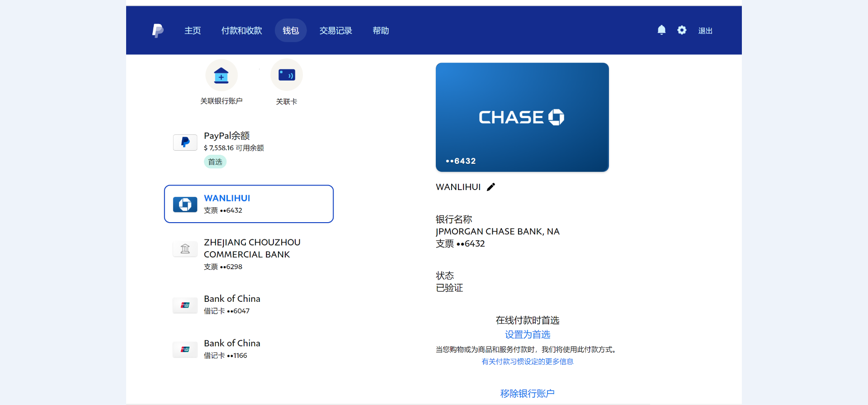Open the 付款和收款 menu item
The image size is (868, 405).
[x=242, y=31]
